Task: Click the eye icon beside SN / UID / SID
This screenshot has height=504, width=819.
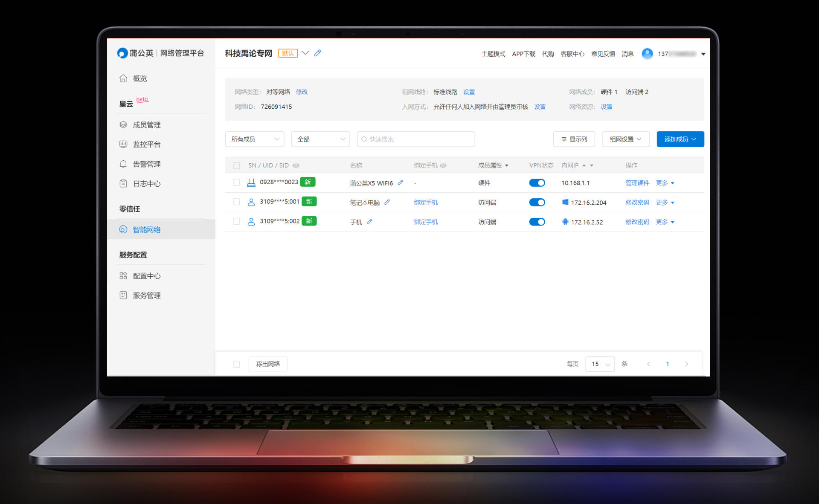Action: click(296, 165)
